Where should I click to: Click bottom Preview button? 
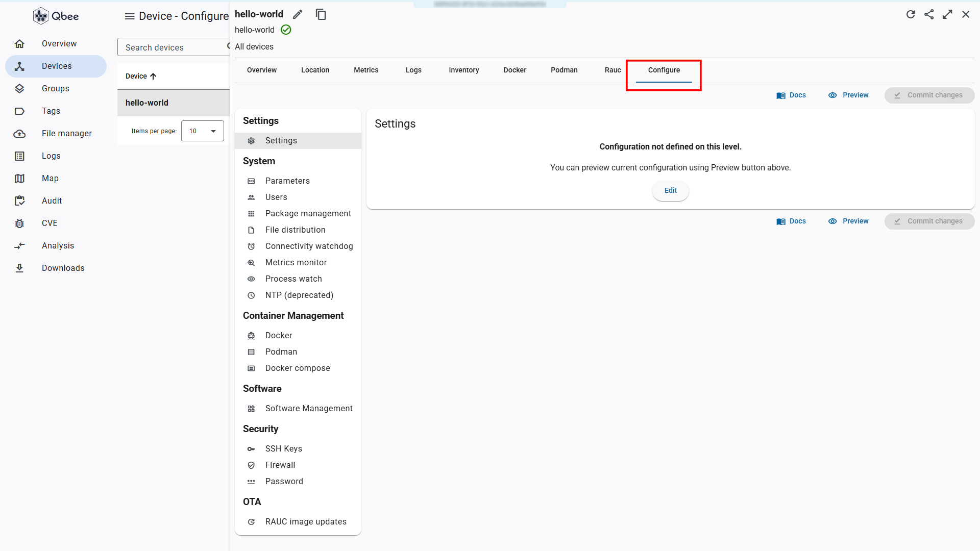pos(848,221)
